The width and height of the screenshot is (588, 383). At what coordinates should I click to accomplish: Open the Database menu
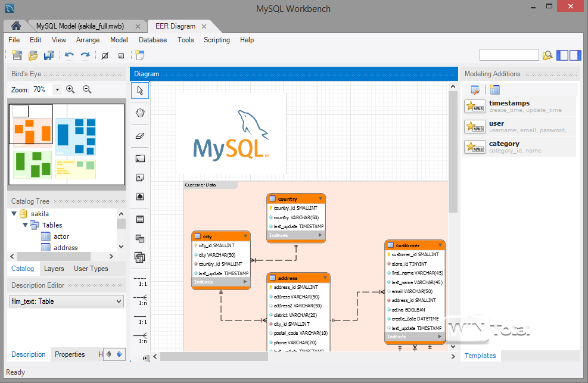click(x=153, y=40)
